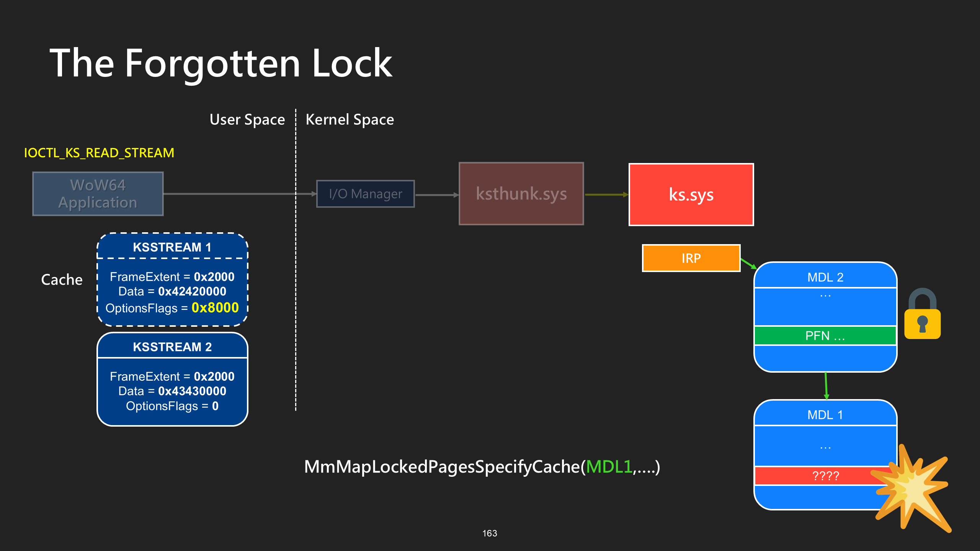
Task: Select the MDL 1 header
Action: 825,414
